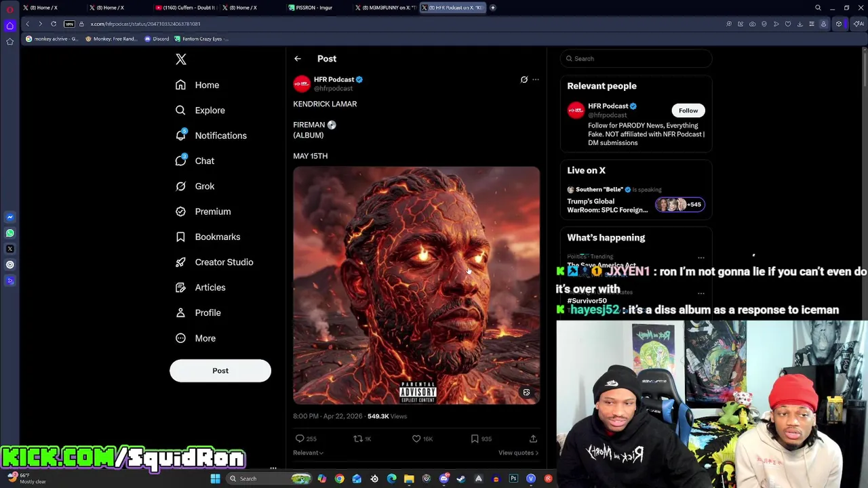Expand the Relevant replies sort dropdown
This screenshot has height=488, width=868.
(x=308, y=453)
